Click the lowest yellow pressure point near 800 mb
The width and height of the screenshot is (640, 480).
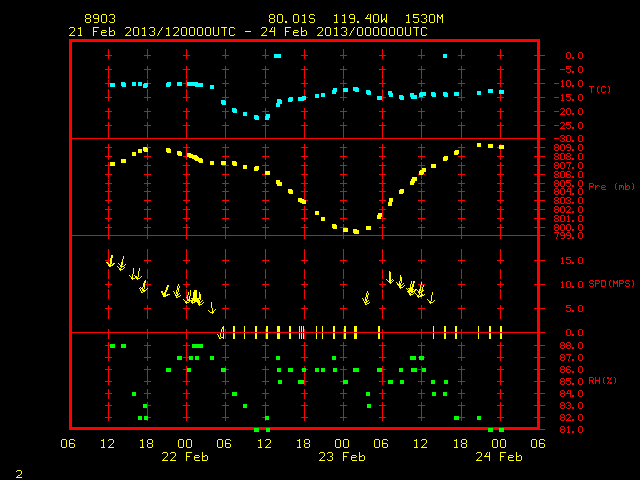[356, 231]
